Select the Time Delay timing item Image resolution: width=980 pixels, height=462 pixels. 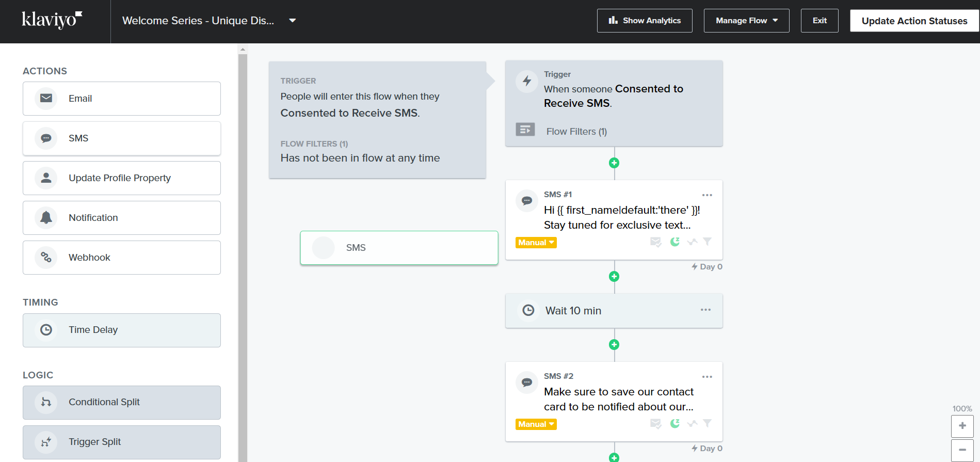[122, 330]
